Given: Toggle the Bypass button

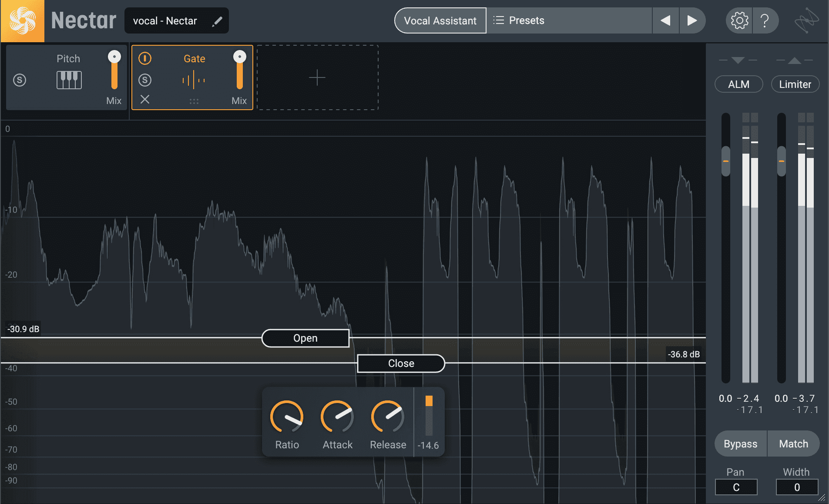Looking at the screenshot, I should [740, 444].
